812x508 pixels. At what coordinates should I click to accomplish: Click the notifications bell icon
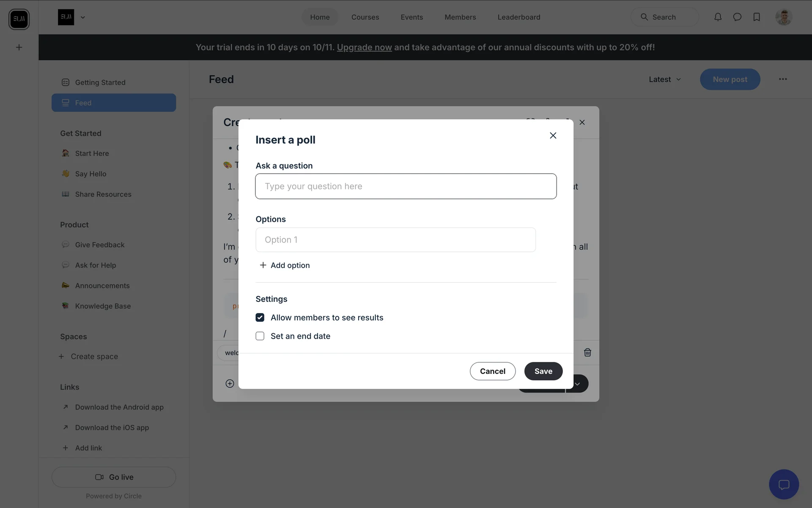pyautogui.click(x=718, y=17)
